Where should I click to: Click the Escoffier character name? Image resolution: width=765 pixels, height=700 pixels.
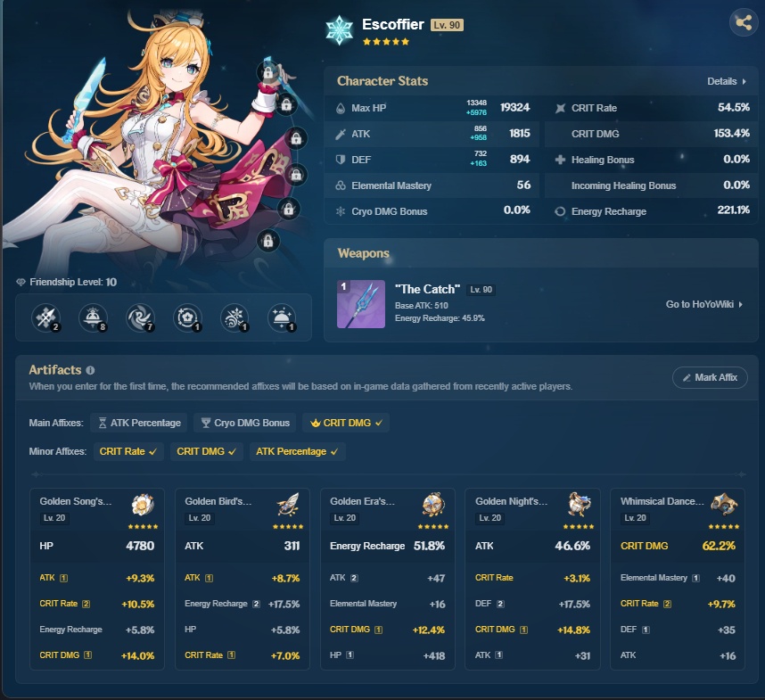pos(392,24)
